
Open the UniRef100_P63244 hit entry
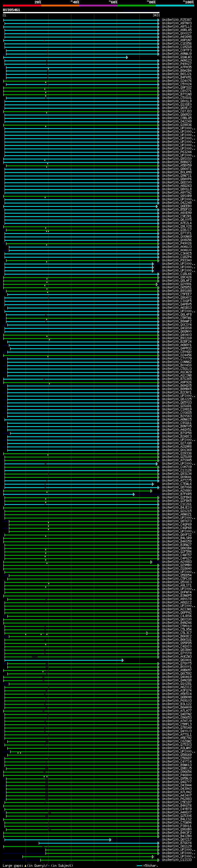176,152
